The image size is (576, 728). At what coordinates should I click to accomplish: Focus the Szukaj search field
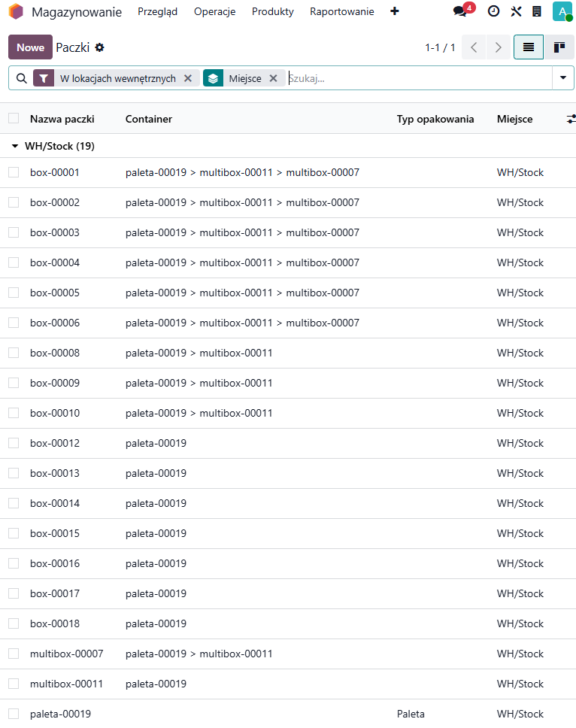(x=417, y=78)
